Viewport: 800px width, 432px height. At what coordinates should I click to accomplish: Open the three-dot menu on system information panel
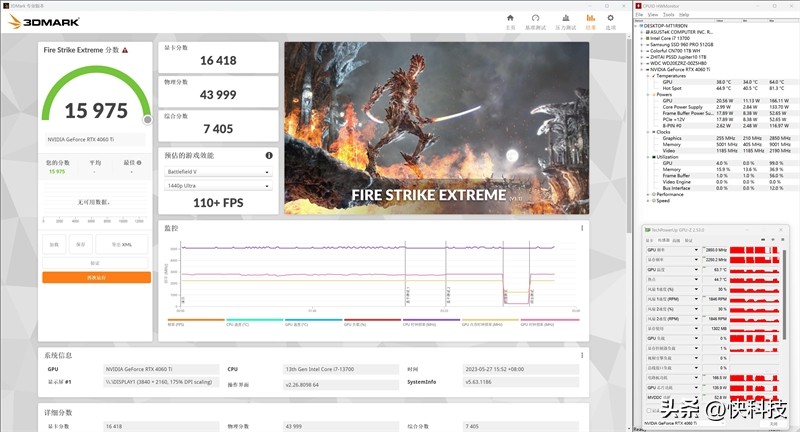(582, 355)
